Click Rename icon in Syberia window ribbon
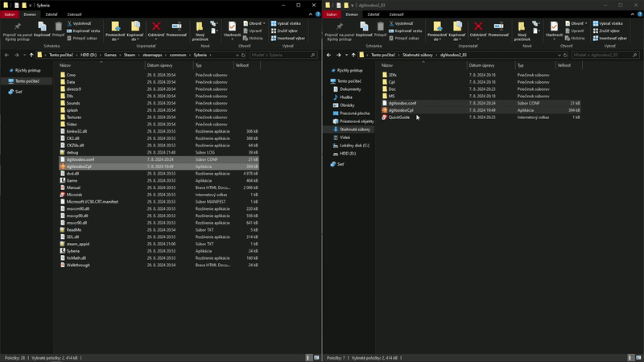 click(x=176, y=27)
